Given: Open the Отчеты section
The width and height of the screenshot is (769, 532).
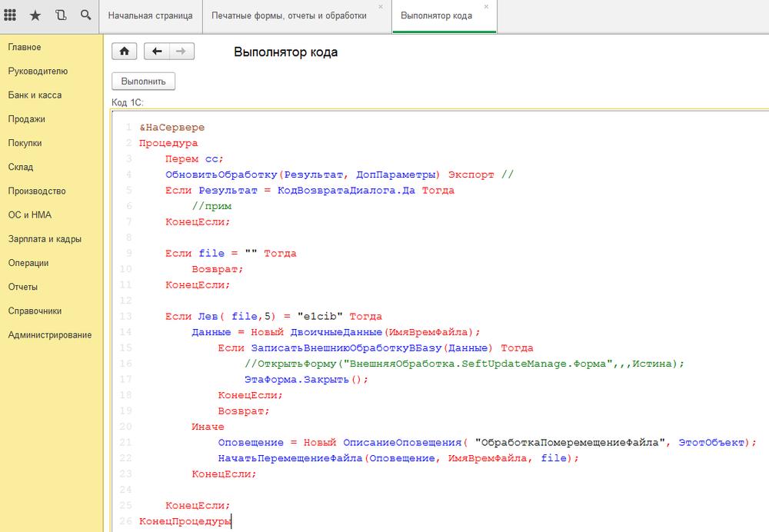Looking at the screenshot, I should (22, 287).
